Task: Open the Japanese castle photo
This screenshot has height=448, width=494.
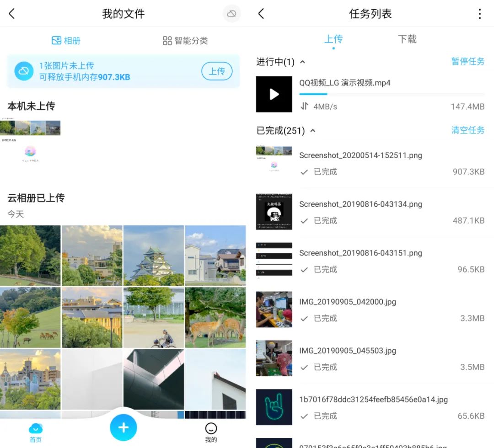Action: pyautogui.click(x=153, y=256)
